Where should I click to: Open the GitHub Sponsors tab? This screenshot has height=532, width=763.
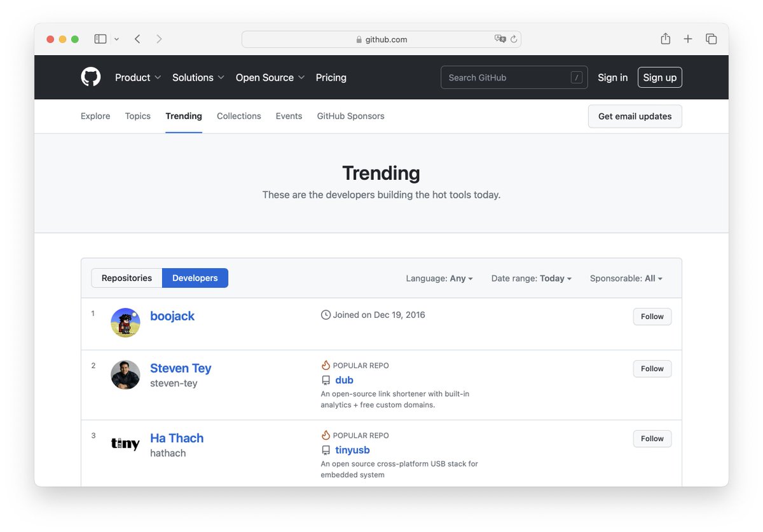point(351,116)
